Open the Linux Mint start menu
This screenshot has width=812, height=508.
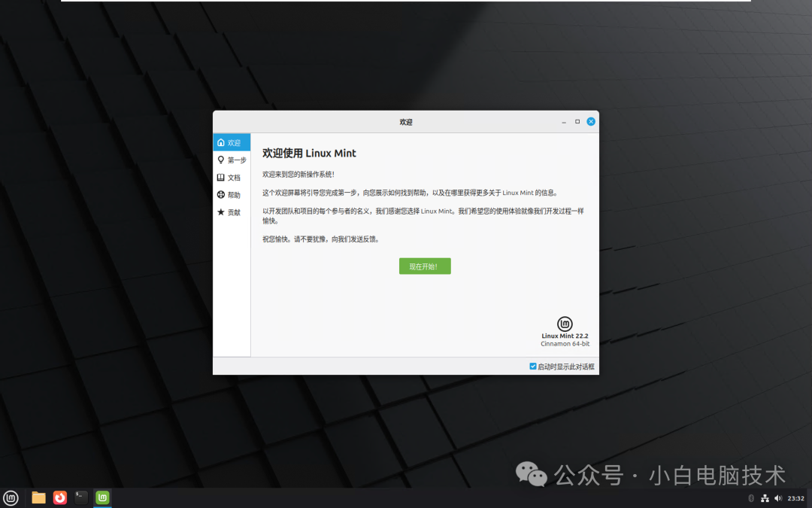tap(11, 498)
